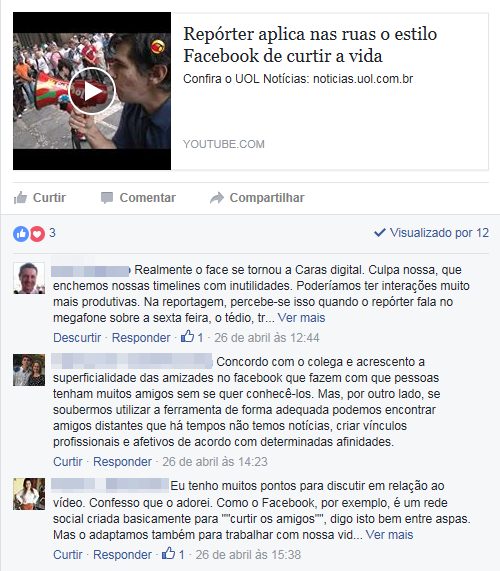Open profile photo of second commenter
The height and width of the screenshot is (571, 500).
[29, 370]
